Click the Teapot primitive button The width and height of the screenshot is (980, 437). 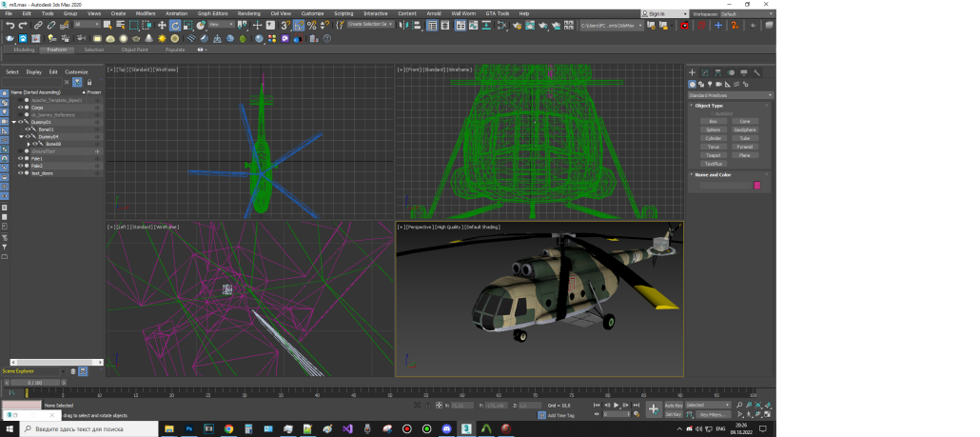pyautogui.click(x=713, y=155)
